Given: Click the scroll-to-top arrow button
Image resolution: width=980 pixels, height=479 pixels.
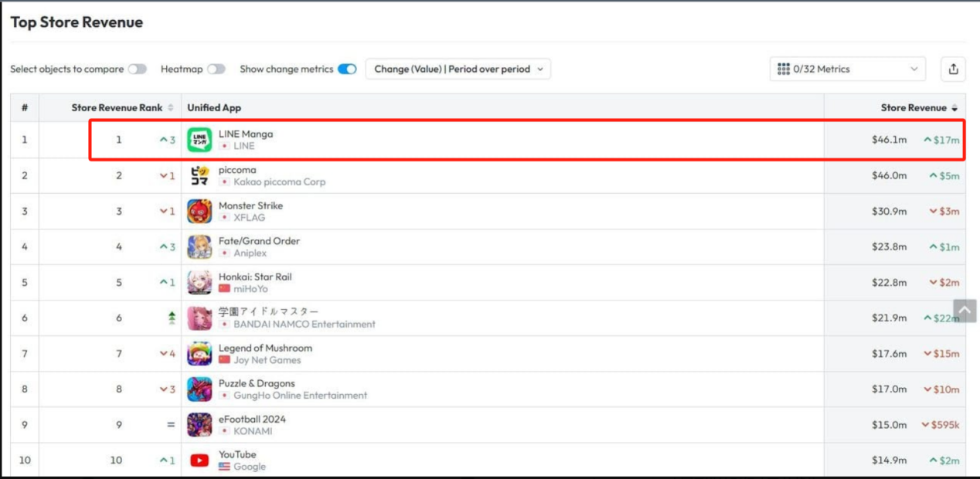Looking at the screenshot, I should click(964, 311).
